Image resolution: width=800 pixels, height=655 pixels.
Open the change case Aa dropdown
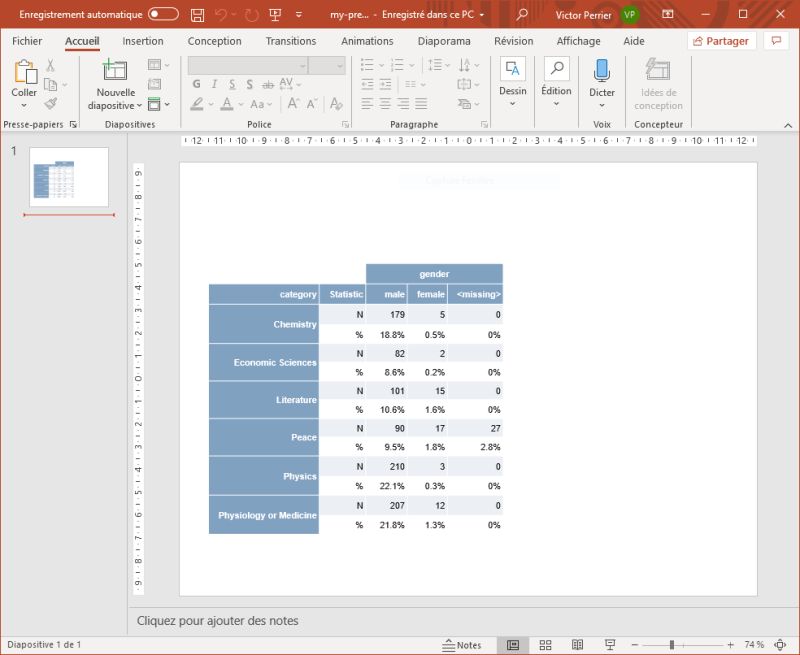pos(261,104)
